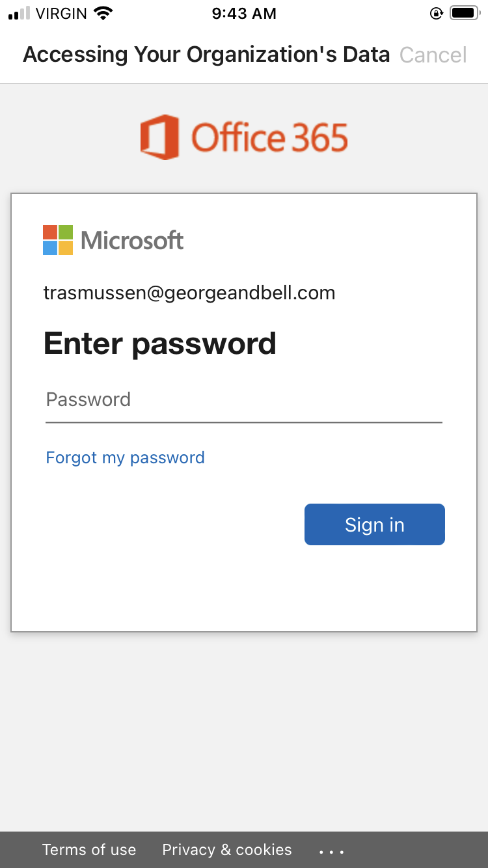The width and height of the screenshot is (488, 868).
Task: Tap the Wi-Fi icon in status bar
Action: (103, 13)
